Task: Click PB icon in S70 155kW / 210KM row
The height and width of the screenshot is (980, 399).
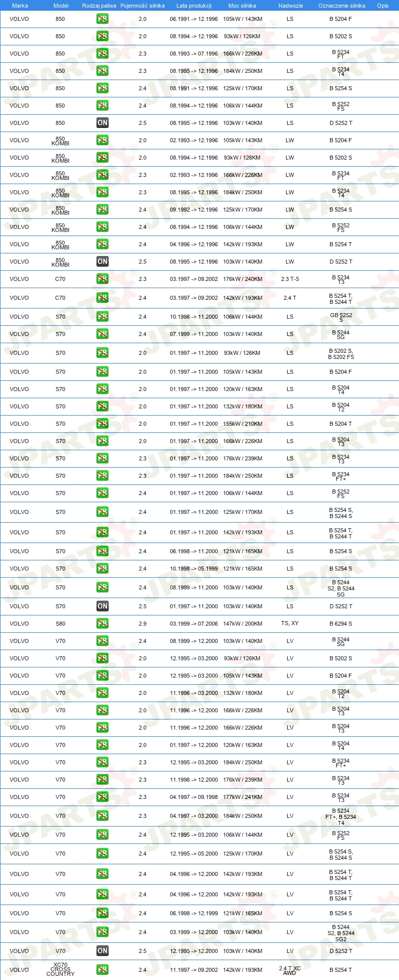Action: click(103, 424)
